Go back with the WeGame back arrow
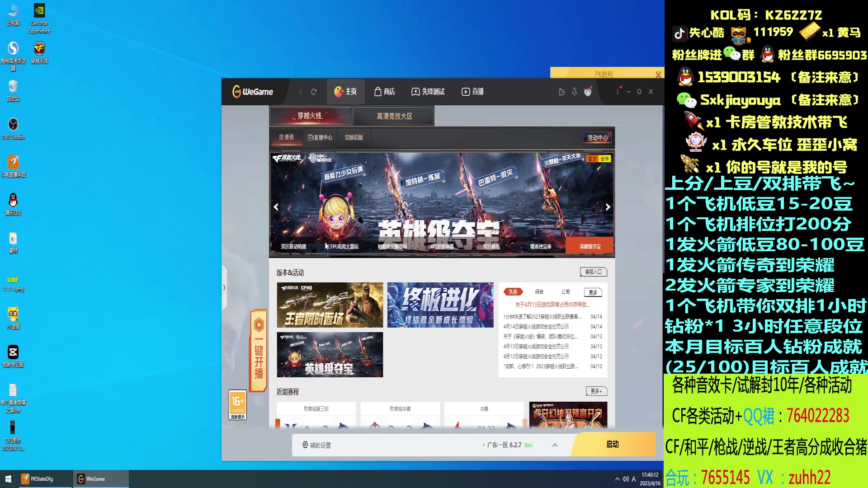The width and height of the screenshot is (868, 488). pos(301,92)
